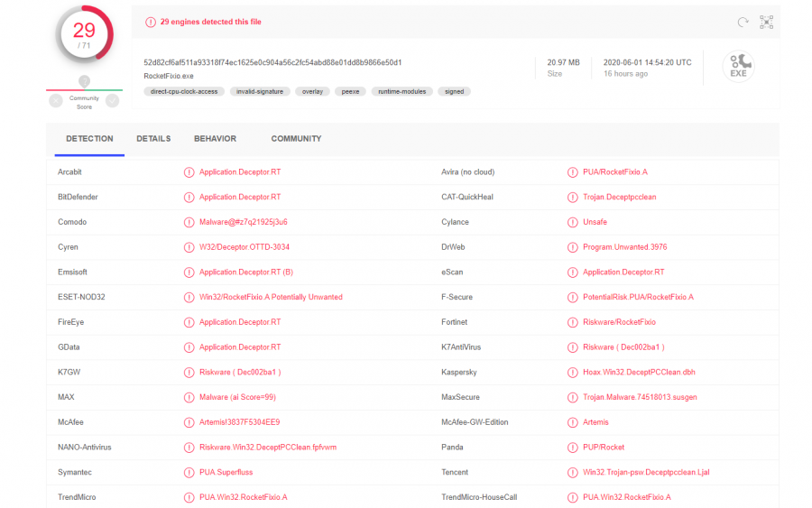Click DrWeb result Program.Unwanted.3976
The width and height of the screenshot is (812, 508).
click(x=625, y=247)
